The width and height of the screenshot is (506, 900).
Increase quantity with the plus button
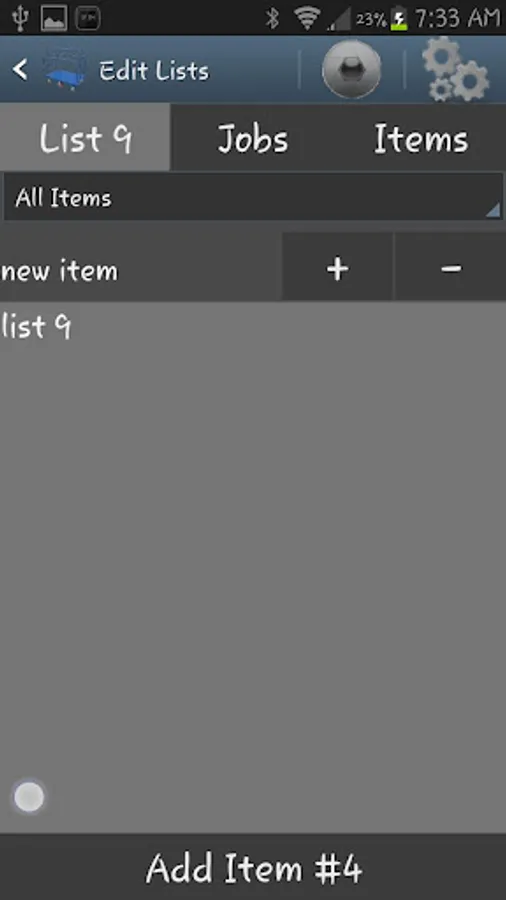coord(337,268)
